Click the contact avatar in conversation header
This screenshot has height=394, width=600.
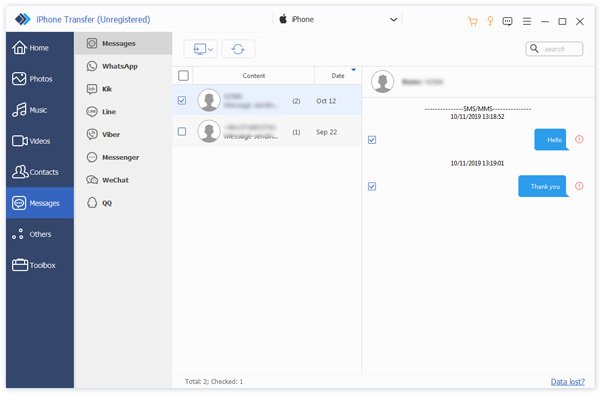coord(383,81)
